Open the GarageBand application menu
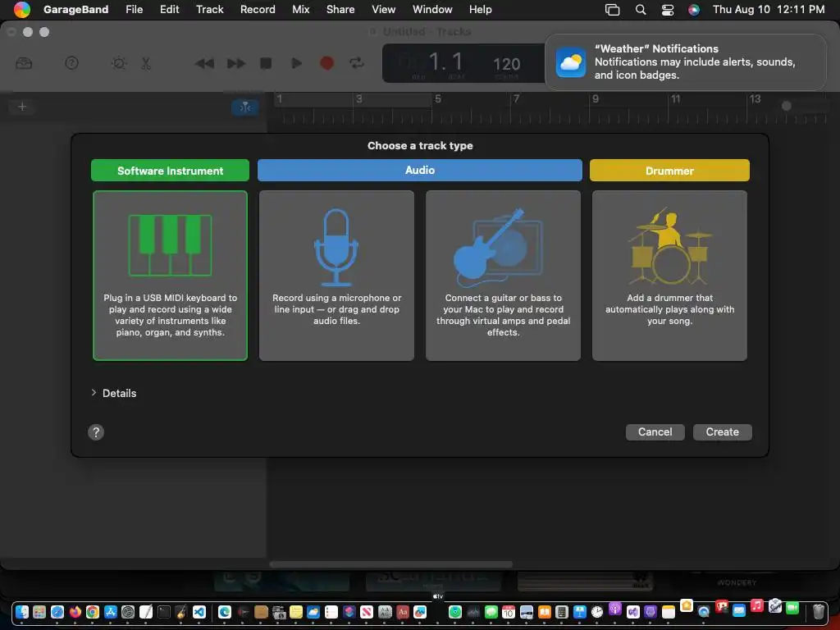The height and width of the screenshot is (630, 840). (x=75, y=10)
